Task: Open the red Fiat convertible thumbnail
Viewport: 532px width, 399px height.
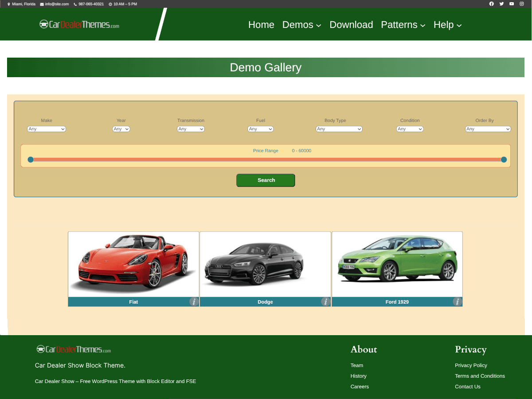Action: 133,265
